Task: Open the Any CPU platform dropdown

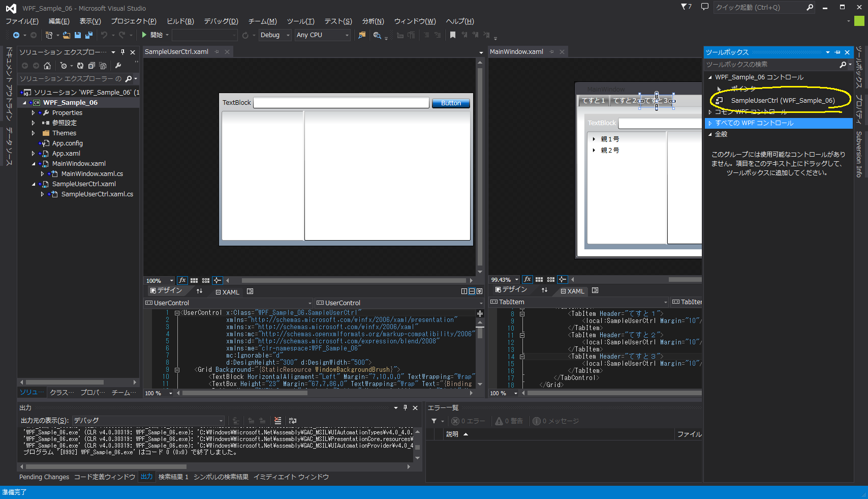Action: [323, 35]
